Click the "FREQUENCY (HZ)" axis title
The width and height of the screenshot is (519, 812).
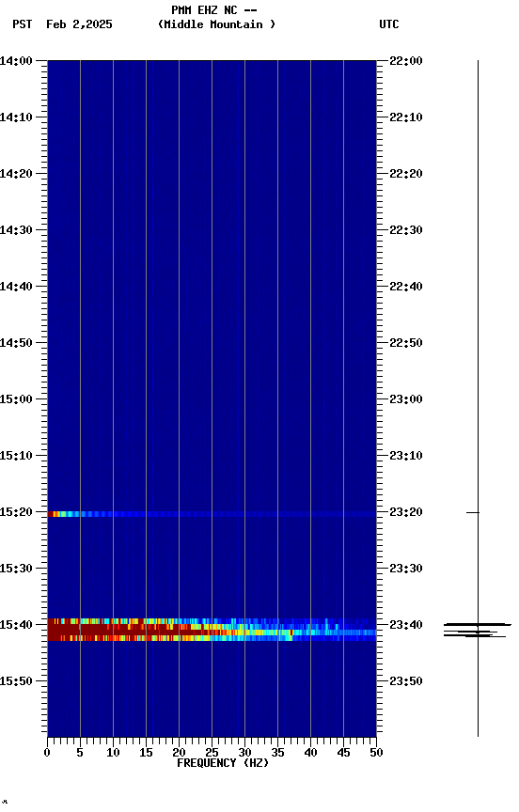pos(223,764)
